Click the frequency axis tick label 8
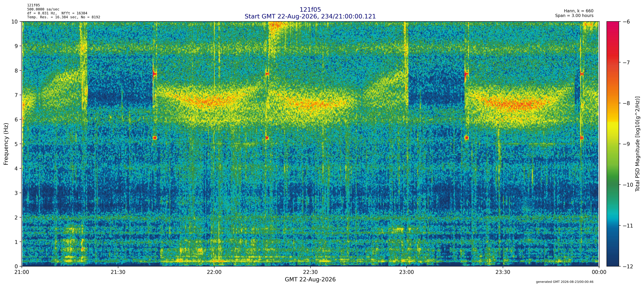644x287 pixels. (16, 71)
